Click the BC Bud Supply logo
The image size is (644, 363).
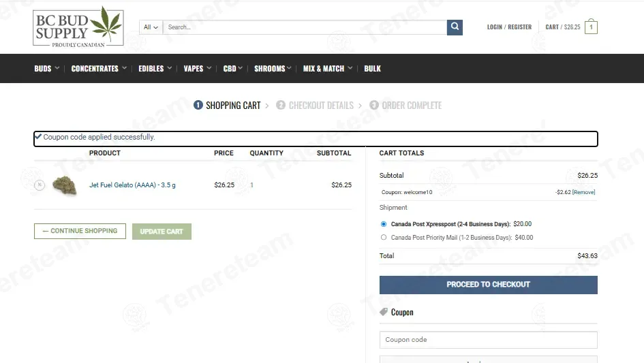(x=78, y=27)
